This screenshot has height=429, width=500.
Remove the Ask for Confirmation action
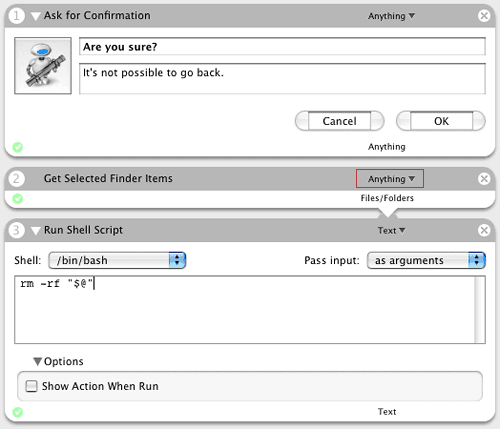484,16
